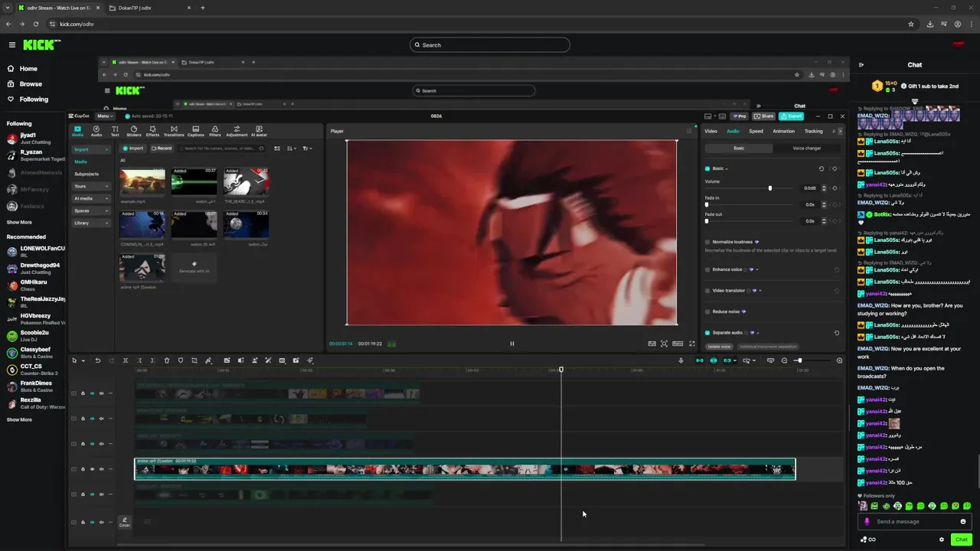Reset the Basic audio settings
The width and height of the screenshot is (980, 551).
pyautogui.click(x=822, y=168)
